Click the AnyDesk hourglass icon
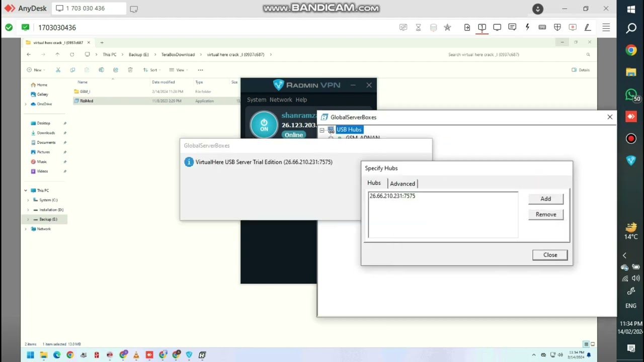The image size is (644, 362). click(x=418, y=27)
